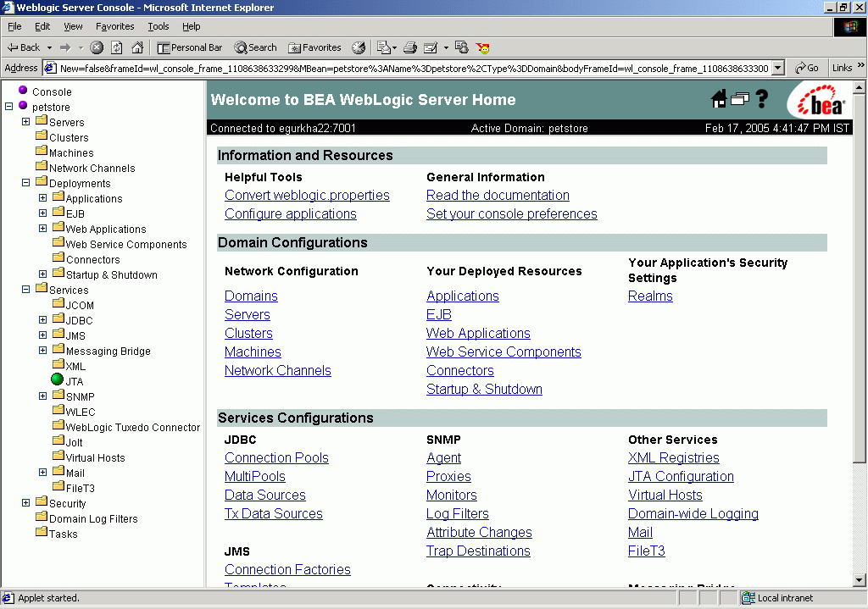Click the BEA logo in the header
Viewport: 868px width, 609px height.
821,101
